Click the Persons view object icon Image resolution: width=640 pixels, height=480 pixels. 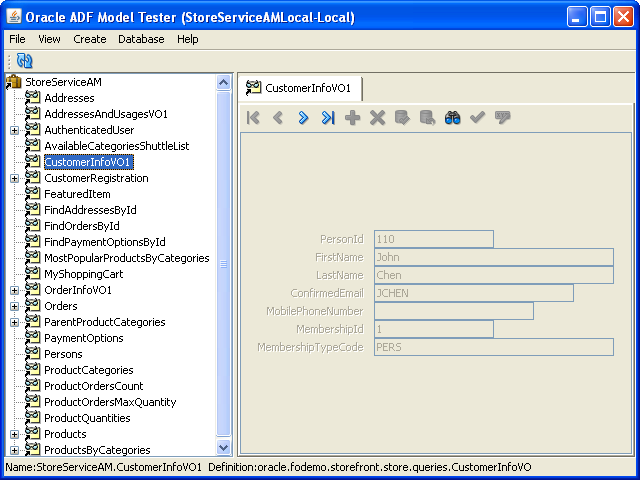click(32, 354)
